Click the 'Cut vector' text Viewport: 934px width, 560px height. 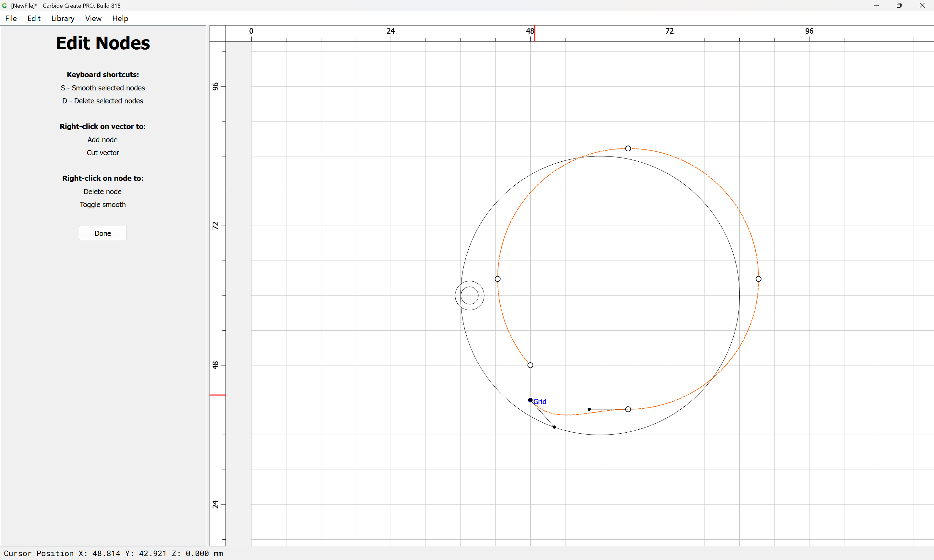tap(103, 153)
